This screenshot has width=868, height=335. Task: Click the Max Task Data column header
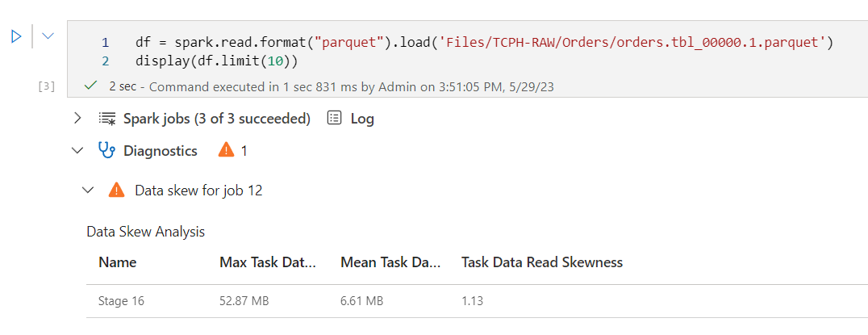point(267,262)
